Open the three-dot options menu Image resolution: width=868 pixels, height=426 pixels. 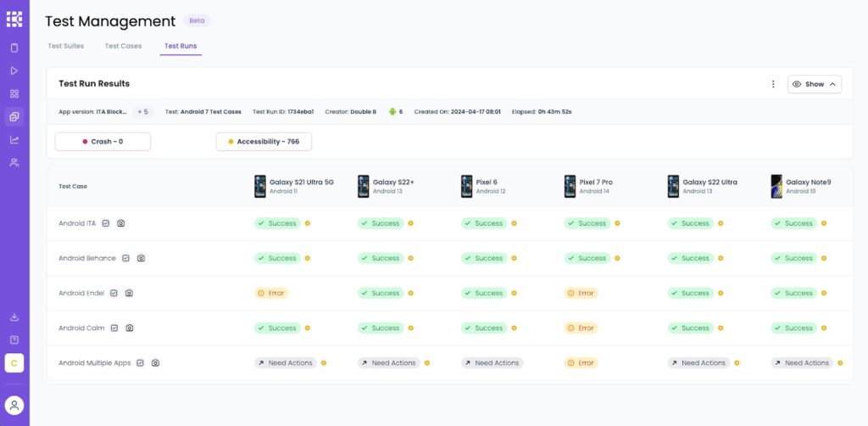(x=773, y=84)
